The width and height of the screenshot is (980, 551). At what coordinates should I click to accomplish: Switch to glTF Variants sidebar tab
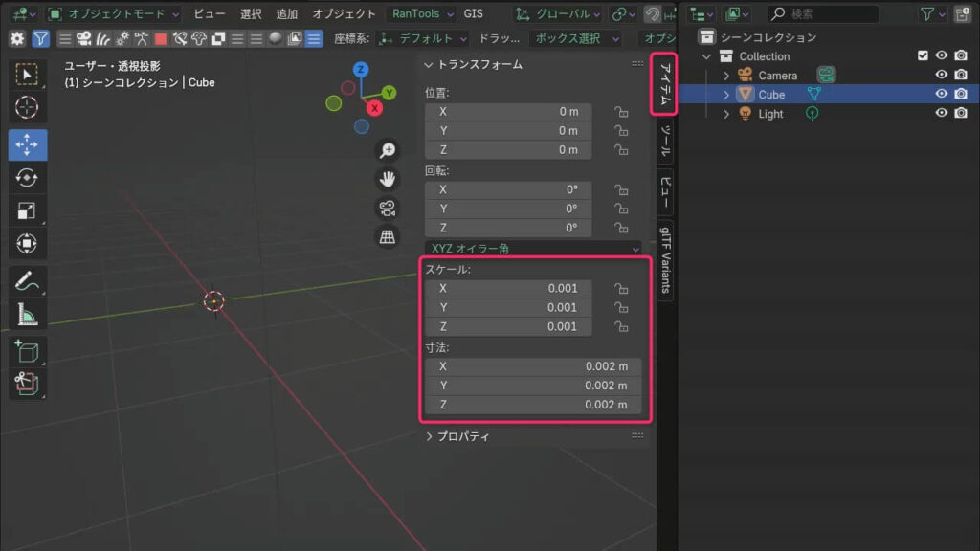click(x=666, y=260)
